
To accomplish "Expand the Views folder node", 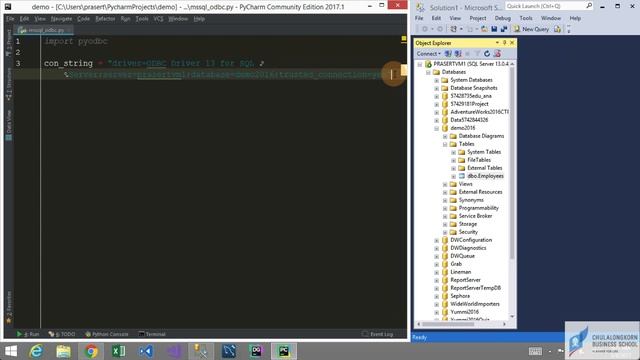I will [x=445, y=184].
